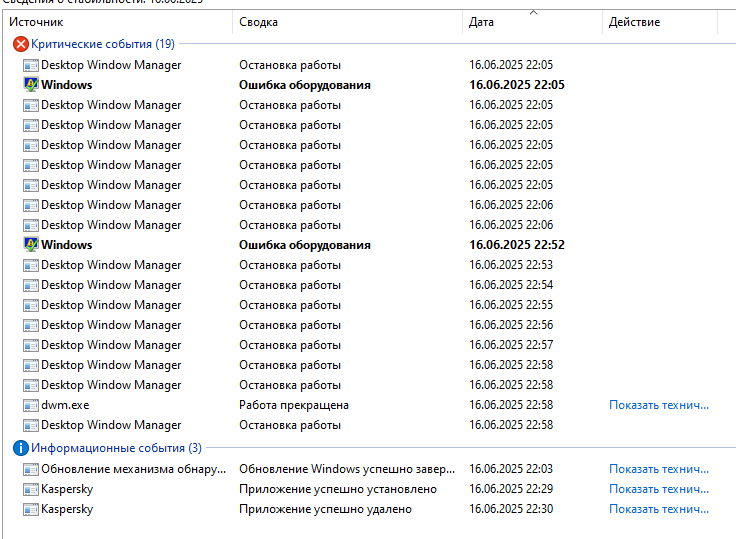
Task: Click the Действие column header
Action: [x=635, y=22]
